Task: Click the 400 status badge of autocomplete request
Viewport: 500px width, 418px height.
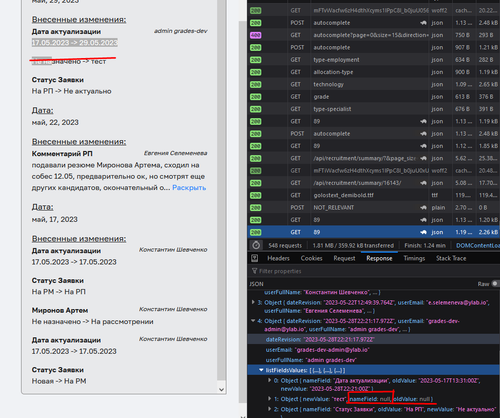Action: pyautogui.click(x=256, y=35)
